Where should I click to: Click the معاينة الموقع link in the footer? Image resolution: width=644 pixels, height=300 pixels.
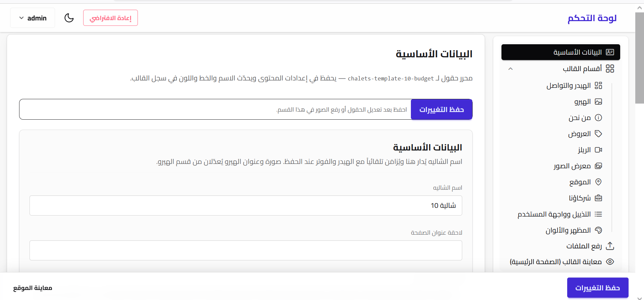coord(33,288)
